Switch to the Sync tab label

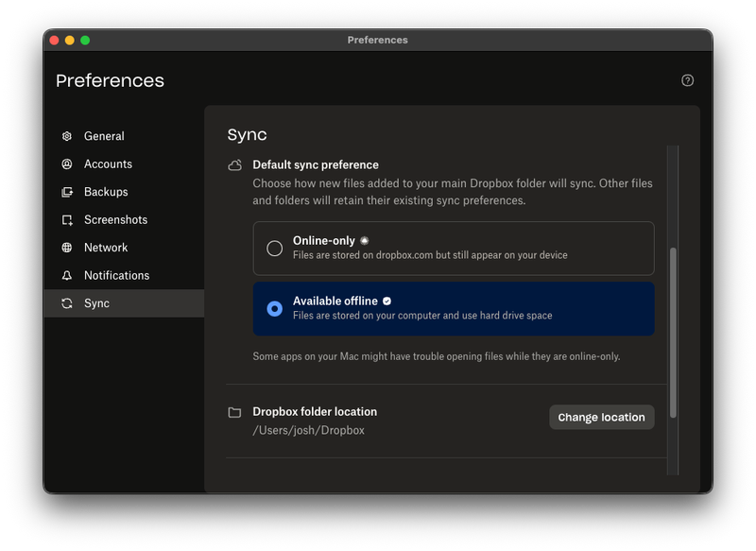click(96, 303)
